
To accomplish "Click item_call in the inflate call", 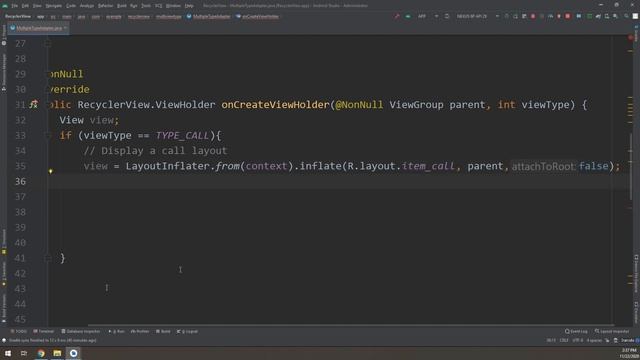I will click(428, 166).
